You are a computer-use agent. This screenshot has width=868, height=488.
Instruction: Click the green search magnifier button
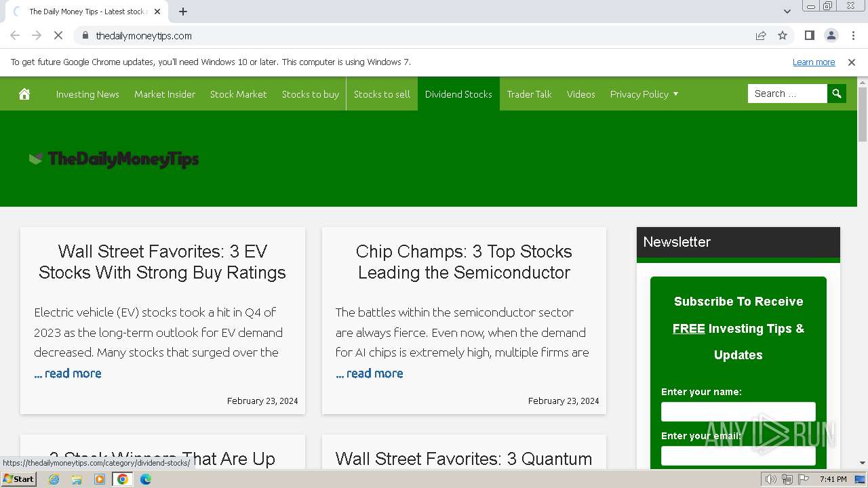(x=837, y=94)
